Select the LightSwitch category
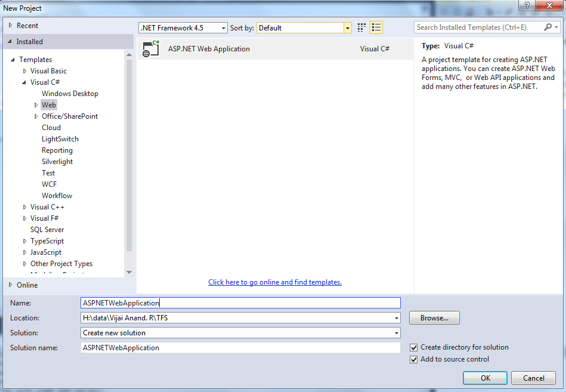This screenshot has width=566, height=392. (x=60, y=139)
